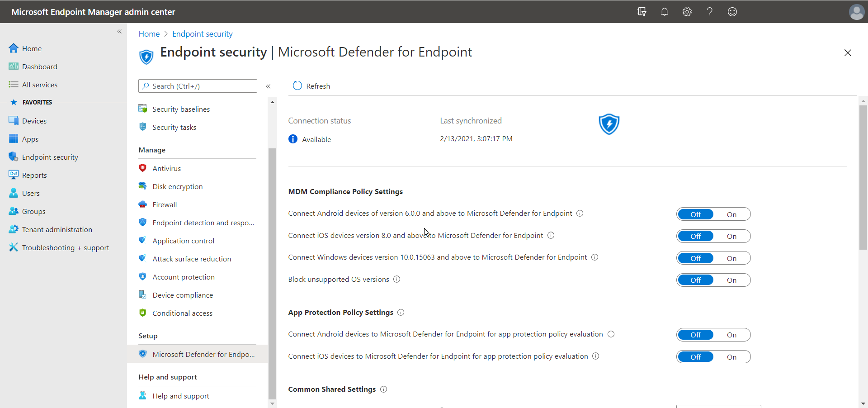
Task: Open the settings gear icon
Action: [687, 11]
